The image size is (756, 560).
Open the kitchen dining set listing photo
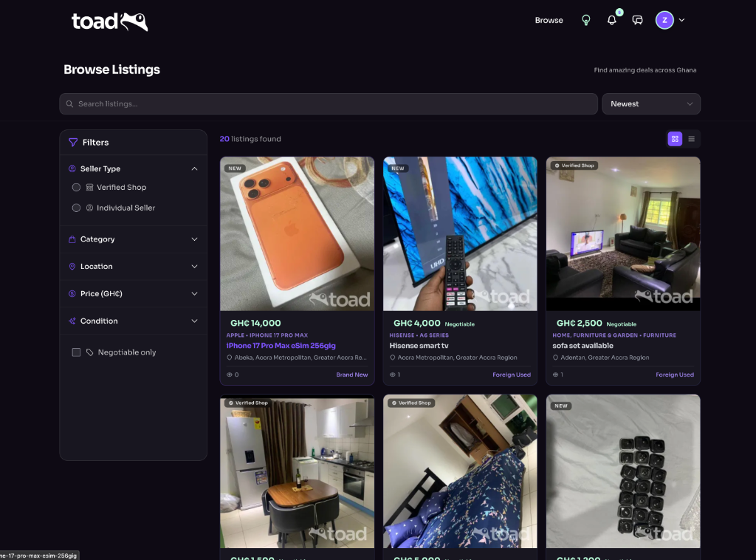pos(297,471)
